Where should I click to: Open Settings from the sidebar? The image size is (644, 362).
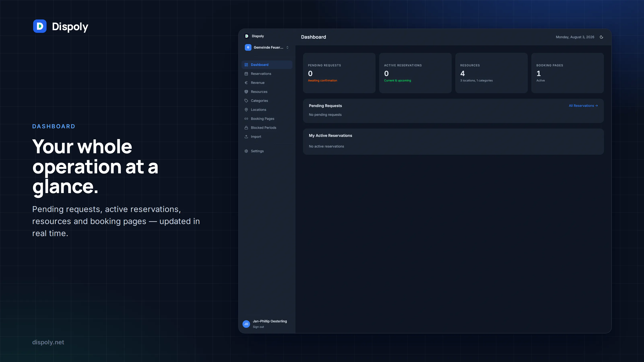tap(267, 151)
